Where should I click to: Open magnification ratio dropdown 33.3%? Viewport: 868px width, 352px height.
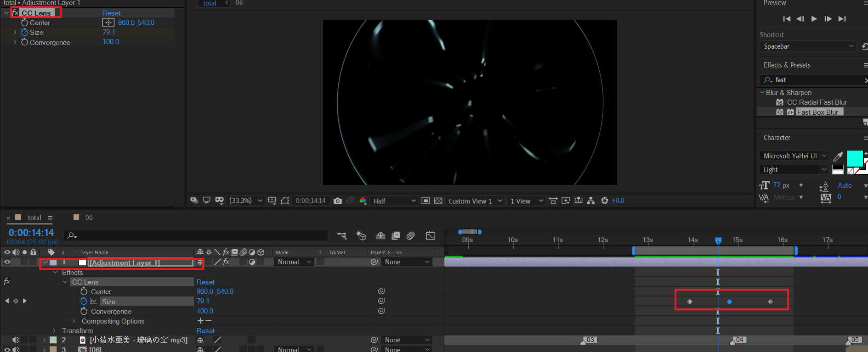pos(246,201)
